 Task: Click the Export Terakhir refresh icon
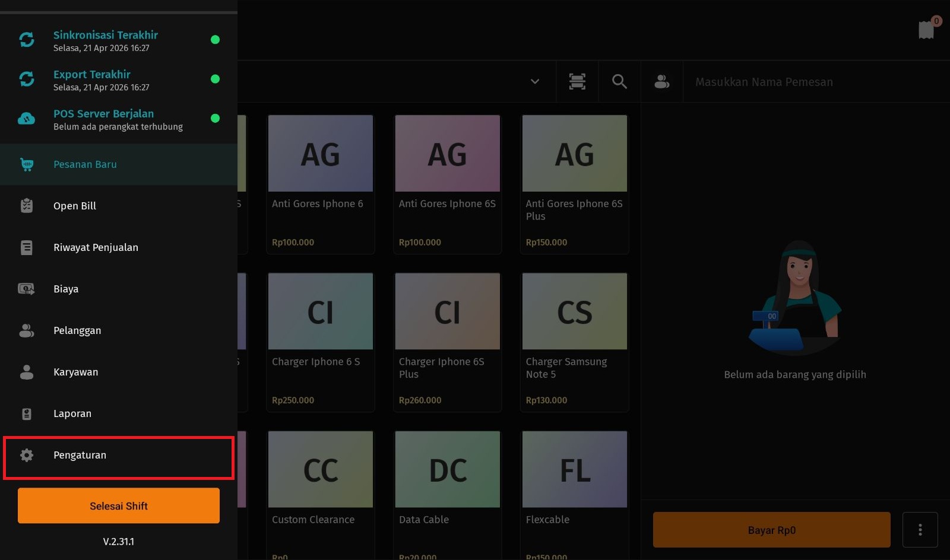(x=27, y=79)
